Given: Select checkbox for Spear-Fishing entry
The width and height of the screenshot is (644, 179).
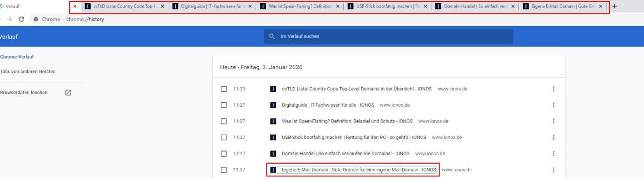Looking at the screenshot, I should (x=224, y=121).
